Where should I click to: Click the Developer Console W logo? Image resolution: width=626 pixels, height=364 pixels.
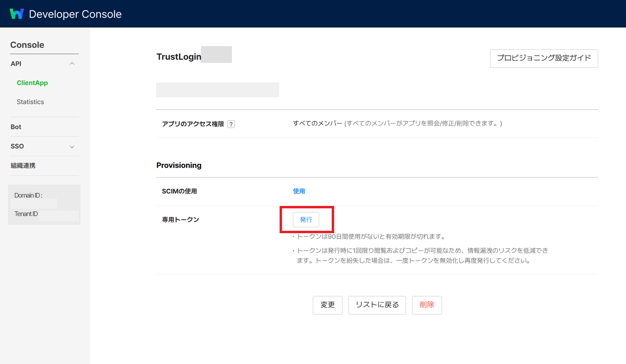coord(17,14)
